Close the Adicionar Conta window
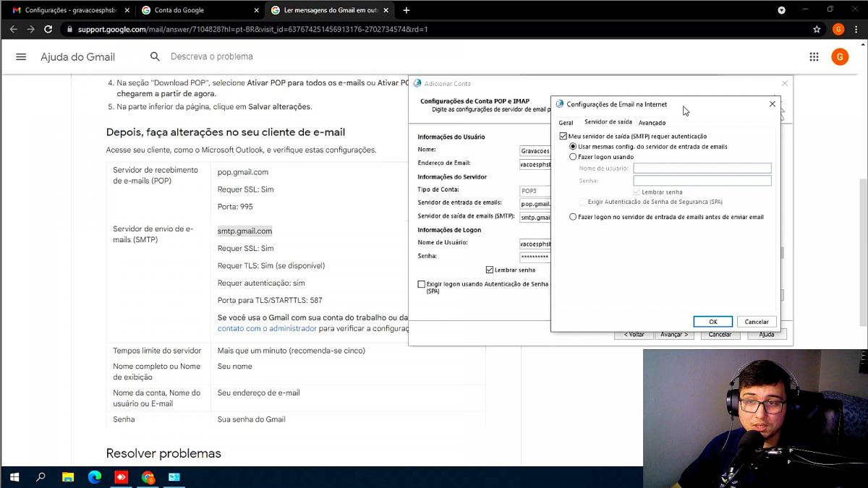 (x=785, y=83)
